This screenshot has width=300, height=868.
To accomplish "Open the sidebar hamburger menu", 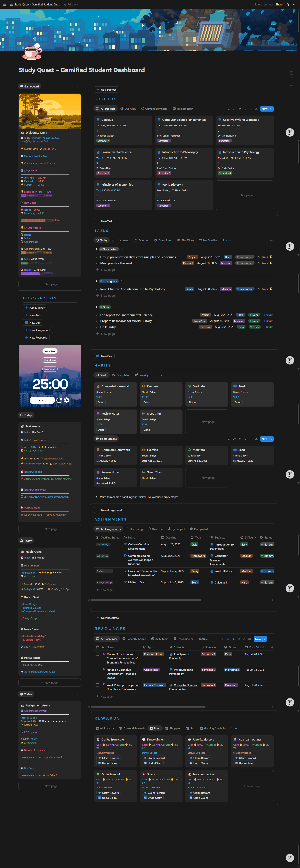I will coord(4,4).
